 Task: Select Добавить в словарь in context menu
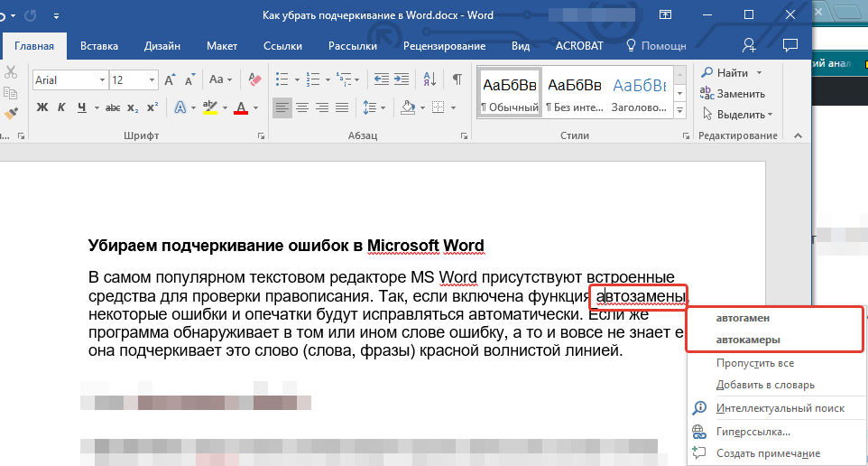click(765, 385)
